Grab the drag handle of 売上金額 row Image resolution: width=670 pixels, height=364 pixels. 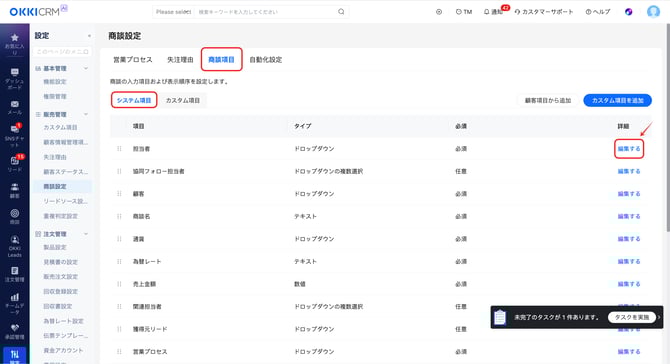(x=119, y=284)
